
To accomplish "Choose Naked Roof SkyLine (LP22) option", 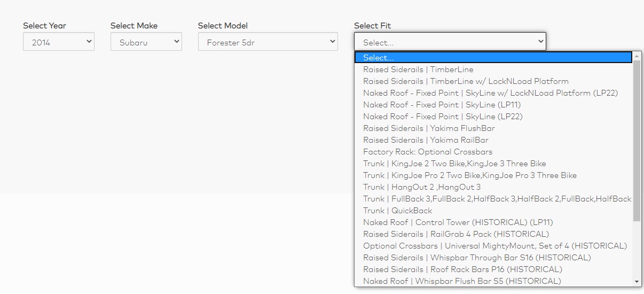I will [493, 117].
